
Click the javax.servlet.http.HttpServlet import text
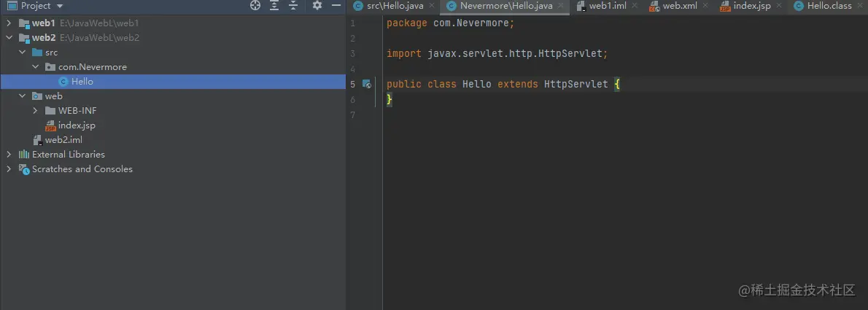[x=516, y=54]
